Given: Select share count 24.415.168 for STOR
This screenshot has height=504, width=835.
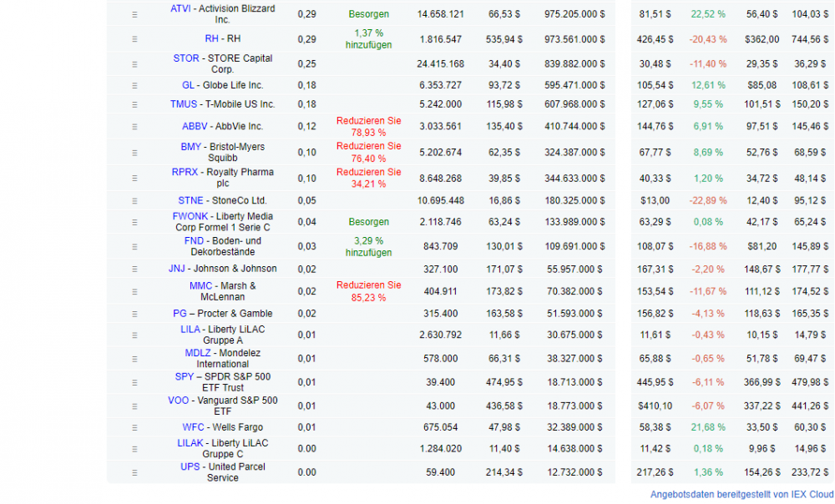Looking at the screenshot, I should click(x=440, y=64).
